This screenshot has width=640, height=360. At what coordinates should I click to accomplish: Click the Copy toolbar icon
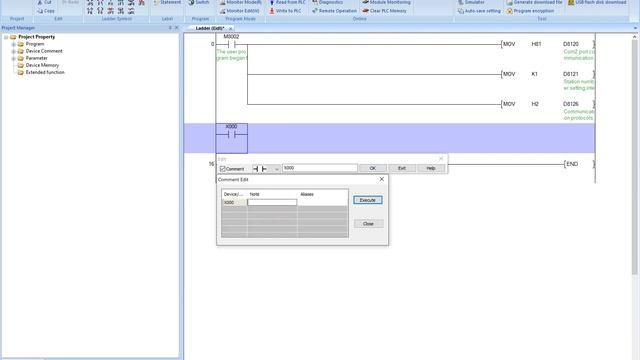point(46,11)
